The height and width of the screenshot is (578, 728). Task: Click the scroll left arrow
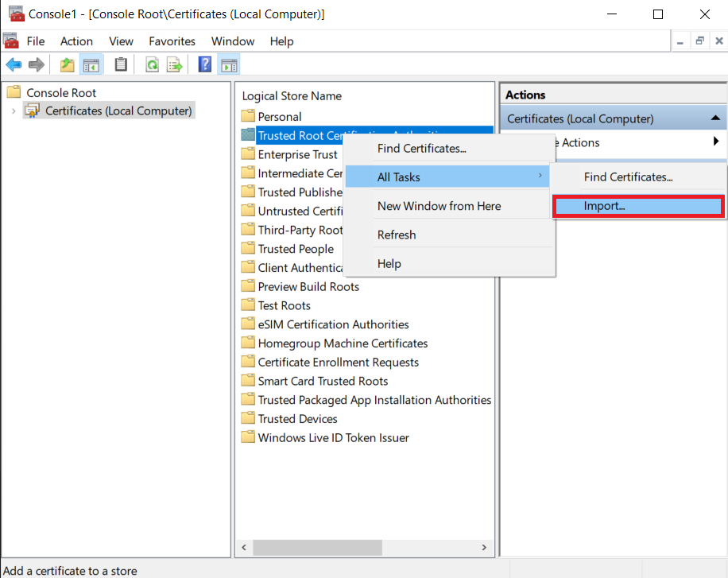244,547
